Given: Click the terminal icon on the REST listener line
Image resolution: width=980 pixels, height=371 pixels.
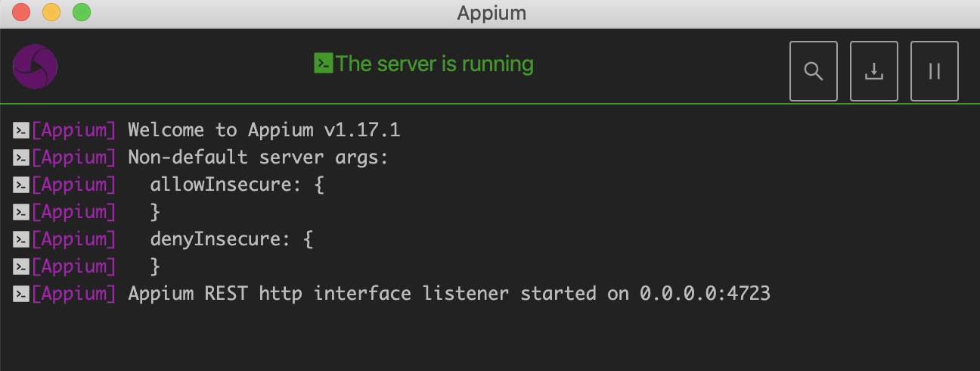Looking at the screenshot, I should 21,294.
